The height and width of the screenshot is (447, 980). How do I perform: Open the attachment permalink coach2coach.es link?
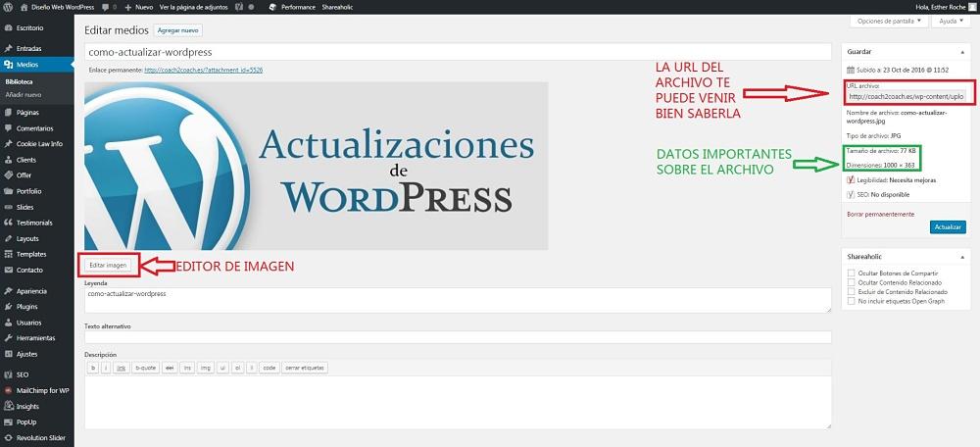(203, 70)
